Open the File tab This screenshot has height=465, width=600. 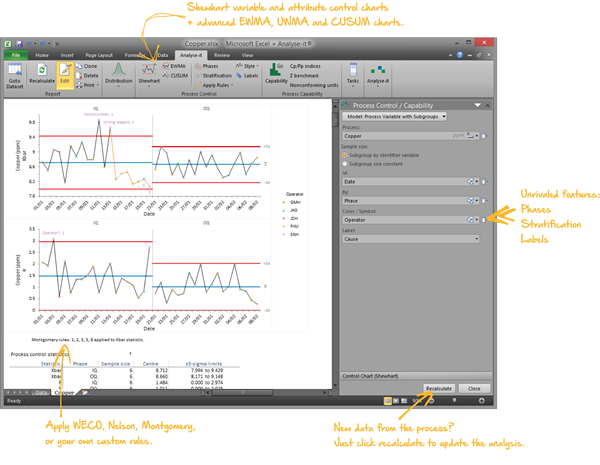(16, 55)
